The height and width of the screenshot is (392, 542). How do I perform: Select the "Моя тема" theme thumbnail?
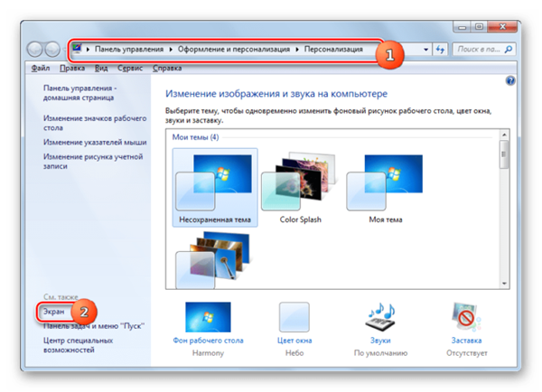point(386,187)
